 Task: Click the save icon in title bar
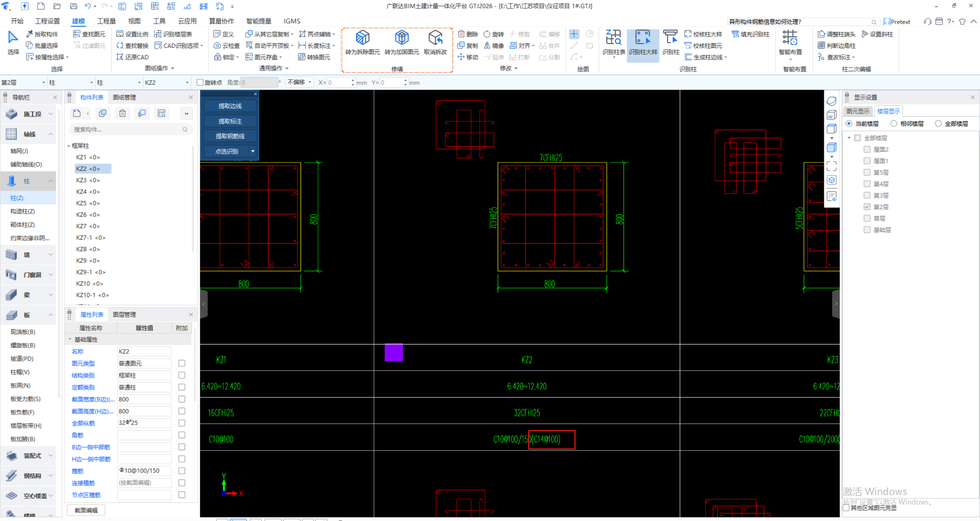coord(73,6)
